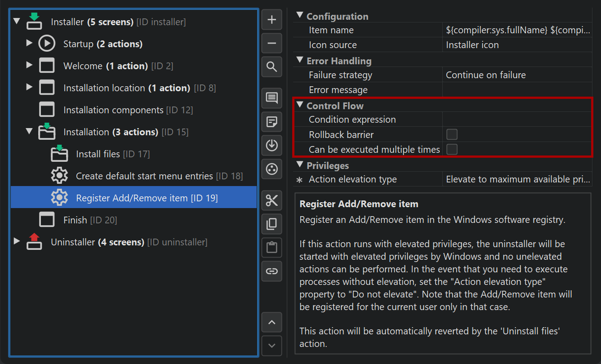The image size is (601, 364).
Task: Collapse the Control Flow section
Action: (x=300, y=106)
